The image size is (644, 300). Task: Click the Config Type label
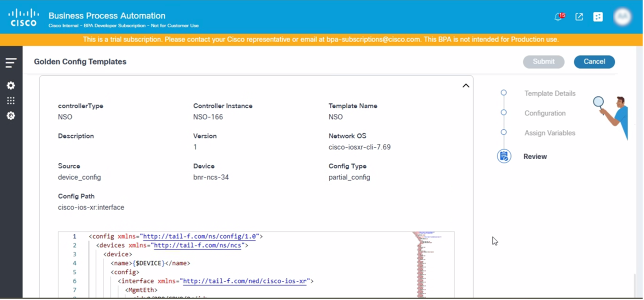point(347,167)
